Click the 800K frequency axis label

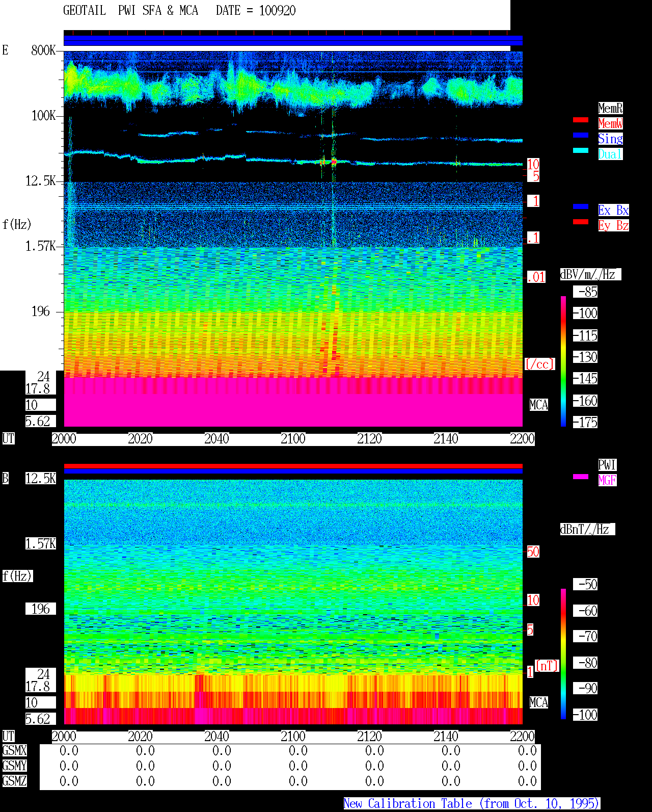point(43,50)
